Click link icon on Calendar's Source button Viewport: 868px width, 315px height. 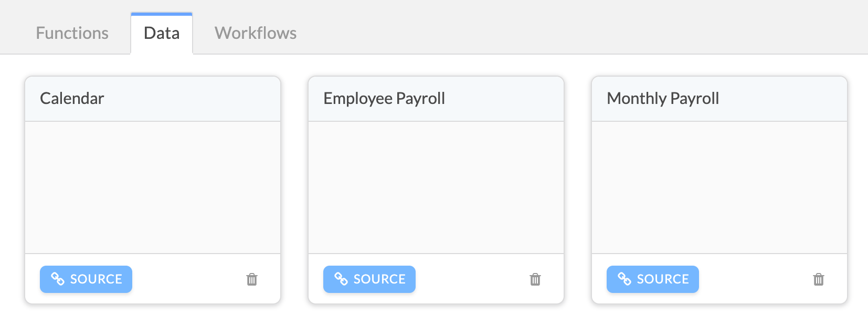click(58, 279)
